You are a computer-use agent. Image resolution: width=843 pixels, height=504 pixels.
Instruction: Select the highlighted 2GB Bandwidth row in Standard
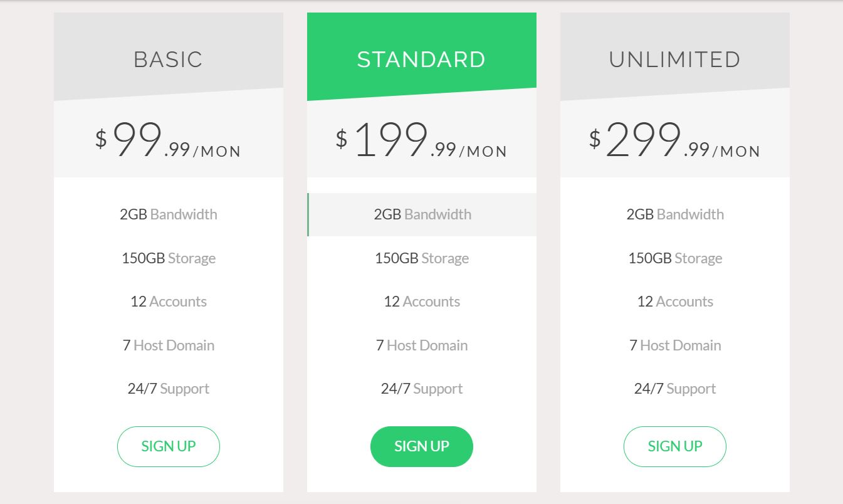(422, 214)
